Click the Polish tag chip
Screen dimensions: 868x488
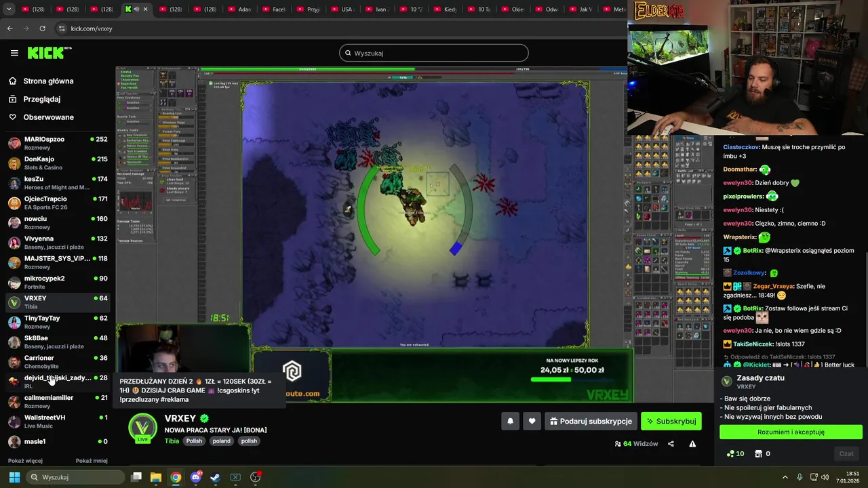[195, 441]
